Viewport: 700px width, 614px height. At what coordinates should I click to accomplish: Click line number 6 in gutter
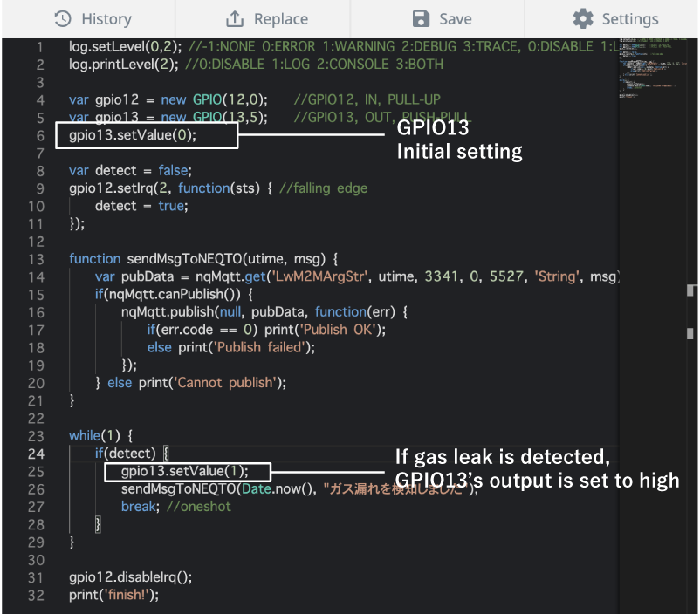click(40, 136)
